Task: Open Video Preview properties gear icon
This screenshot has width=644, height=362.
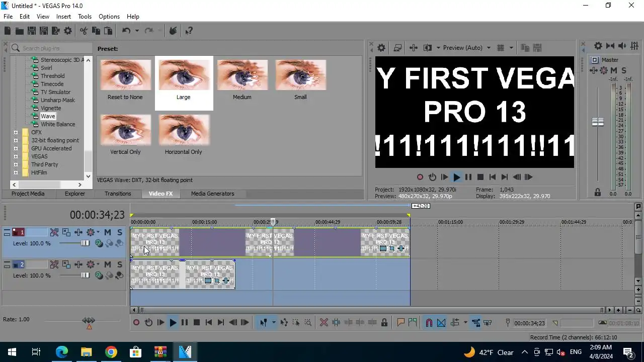Action: 381,48
